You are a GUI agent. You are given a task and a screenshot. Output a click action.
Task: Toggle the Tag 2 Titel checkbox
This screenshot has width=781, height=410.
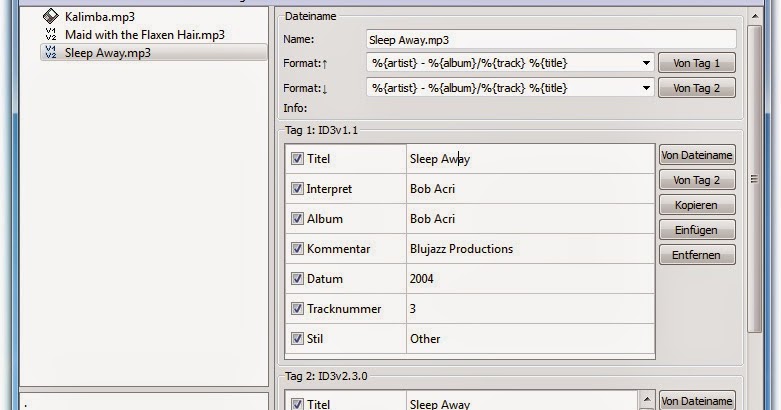pyautogui.click(x=297, y=404)
